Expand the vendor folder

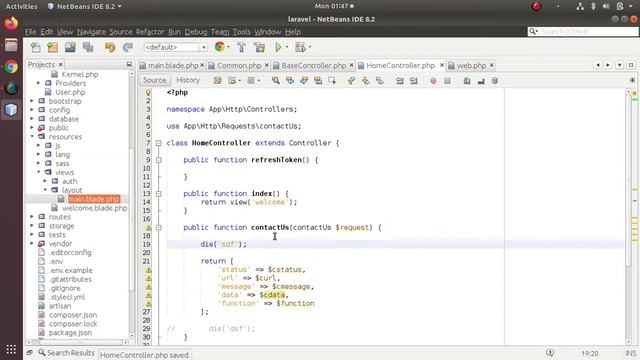point(32,244)
